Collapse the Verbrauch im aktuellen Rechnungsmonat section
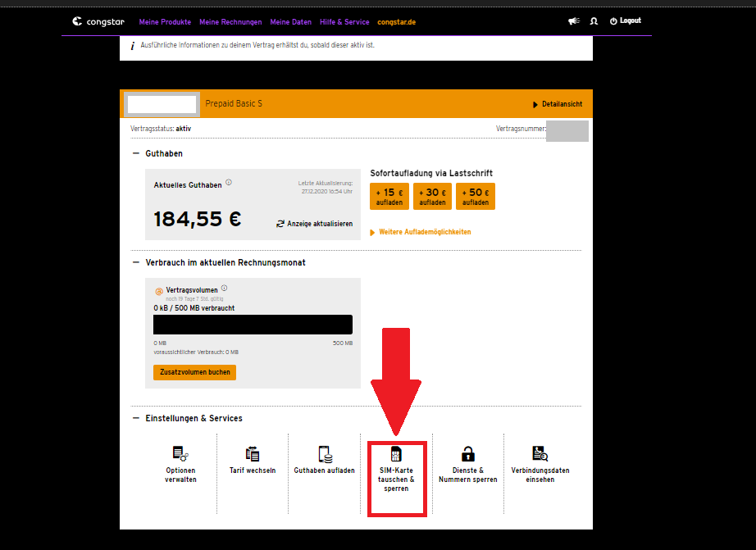This screenshot has height=550, width=756. 136,262
